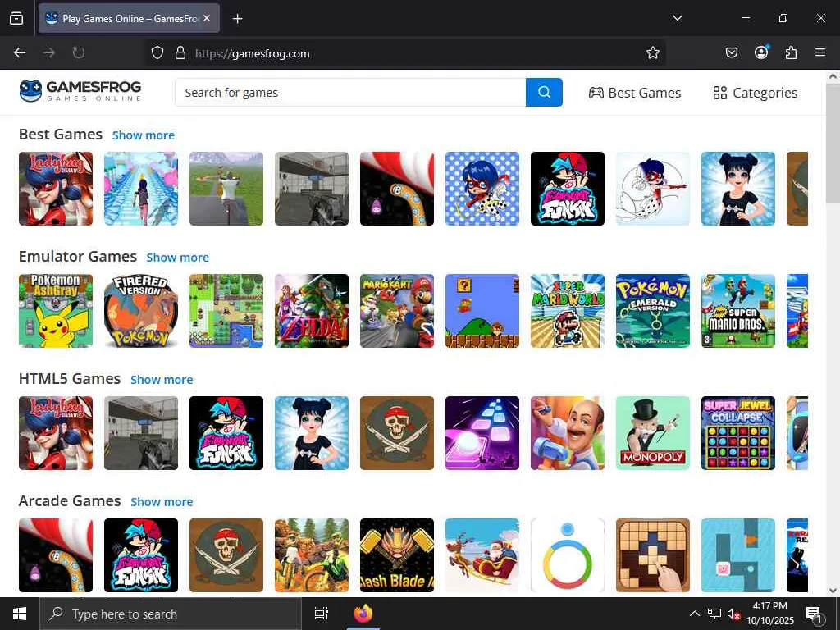840x630 pixels.
Task: Open Windows Task View
Action: 322,614
